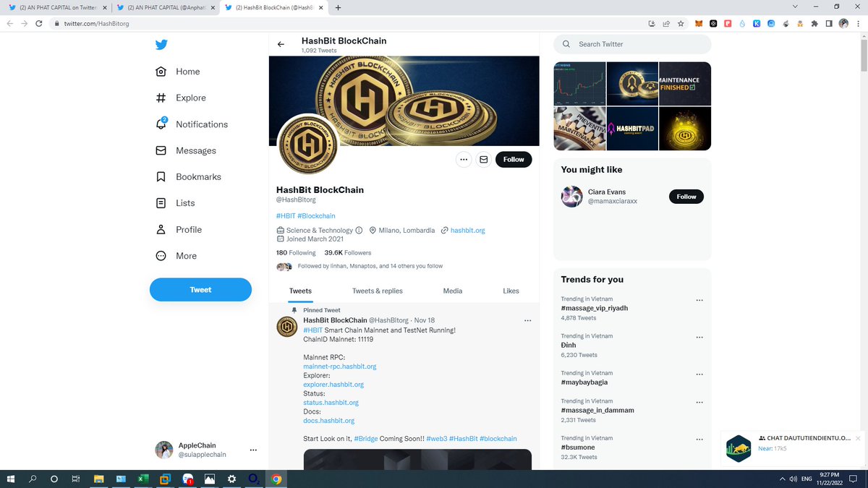Image resolution: width=868 pixels, height=488 pixels.
Task: Switch to the Tweets & replies tab
Action: (x=378, y=291)
